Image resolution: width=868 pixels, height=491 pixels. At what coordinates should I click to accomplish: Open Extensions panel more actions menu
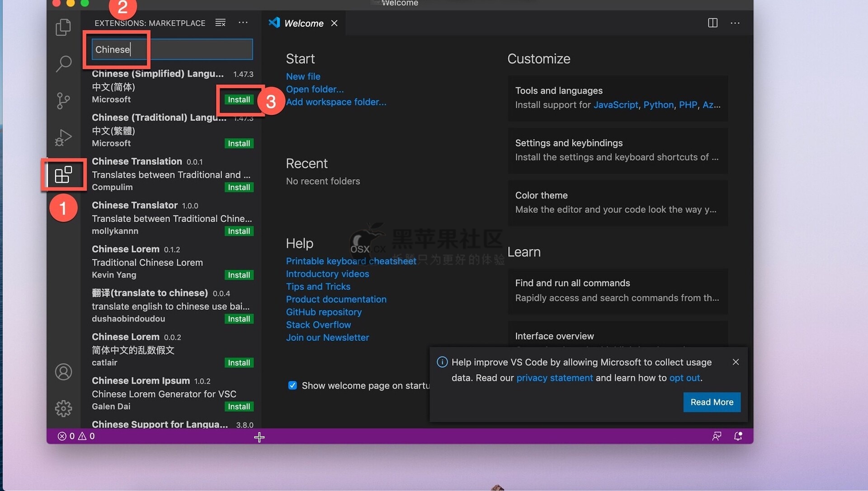point(243,23)
